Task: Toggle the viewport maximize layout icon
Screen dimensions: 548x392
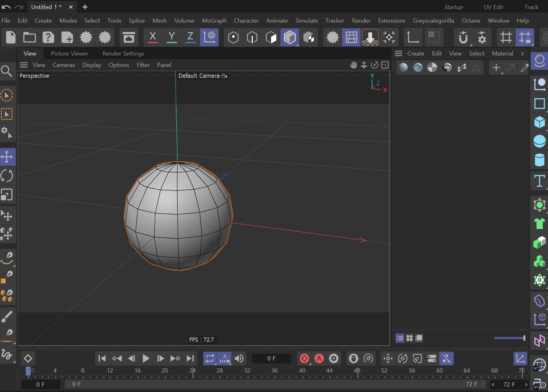Action: click(385, 65)
